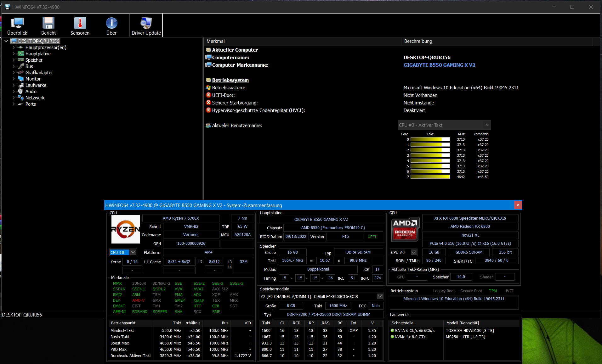Image resolution: width=602 pixels, height=364 pixels.
Task: Click the Sicherer Startvorgang red error icon
Action: 208,102
